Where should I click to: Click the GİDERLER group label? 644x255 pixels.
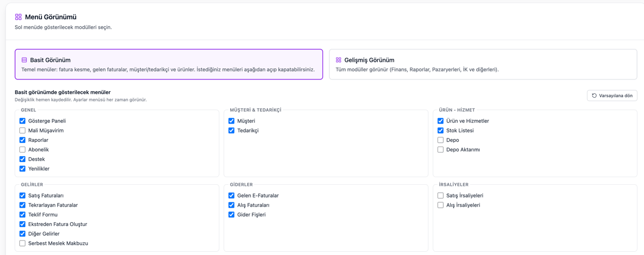[x=241, y=185]
